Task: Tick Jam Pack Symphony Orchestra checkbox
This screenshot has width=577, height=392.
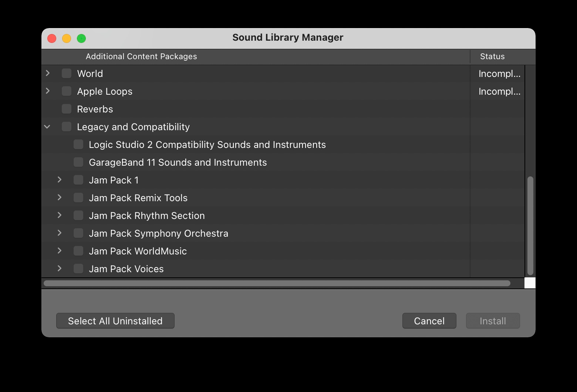Action: click(78, 233)
